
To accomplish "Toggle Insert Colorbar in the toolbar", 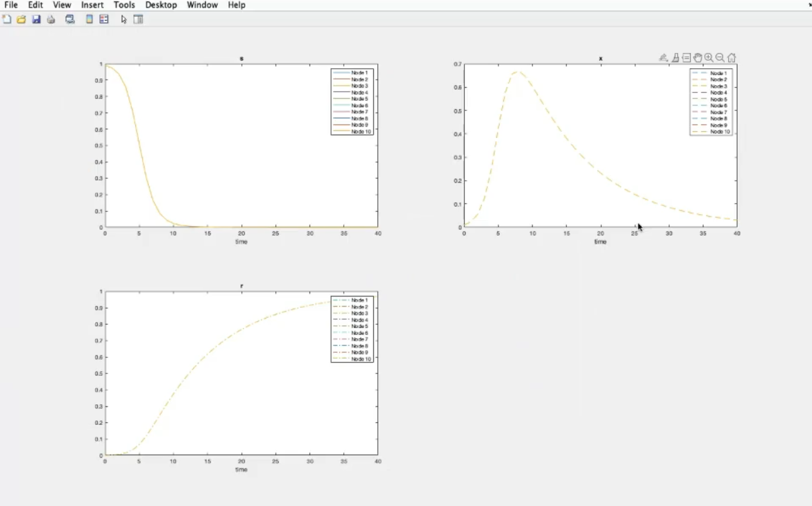I will coord(89,19).
